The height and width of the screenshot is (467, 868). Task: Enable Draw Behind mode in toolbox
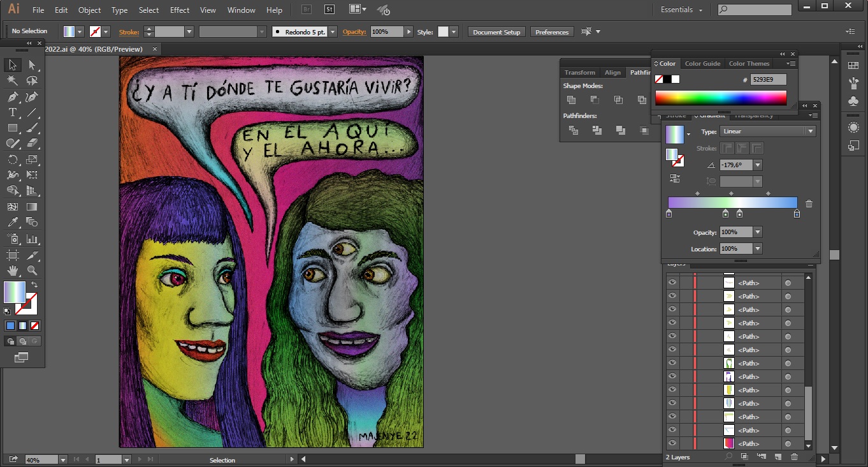click(x=23, y=341)
